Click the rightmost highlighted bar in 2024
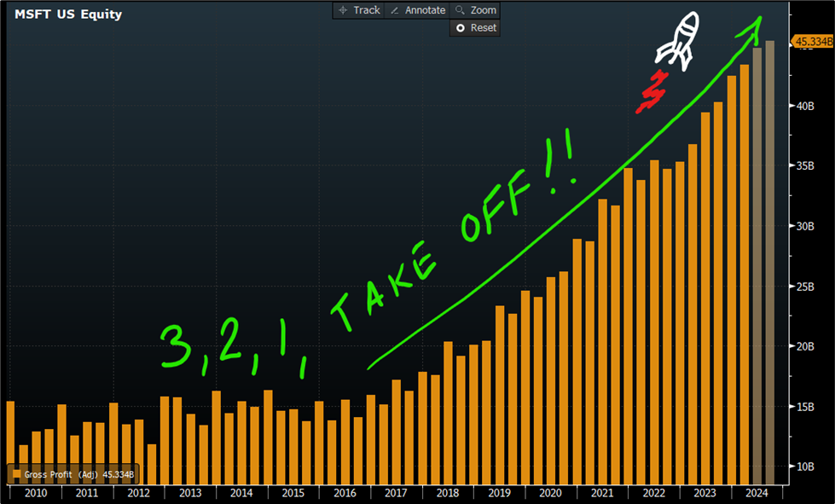 (x=770, y=256)
